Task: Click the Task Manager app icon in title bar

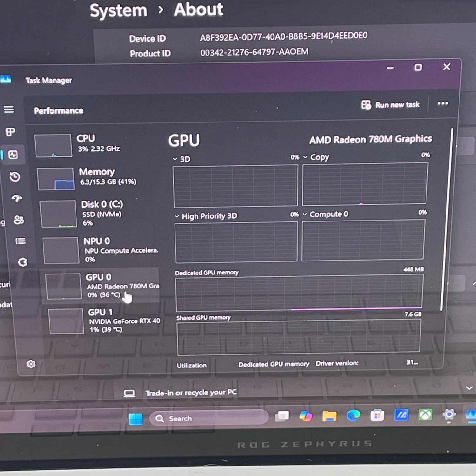Action: (x=6, y=79)
